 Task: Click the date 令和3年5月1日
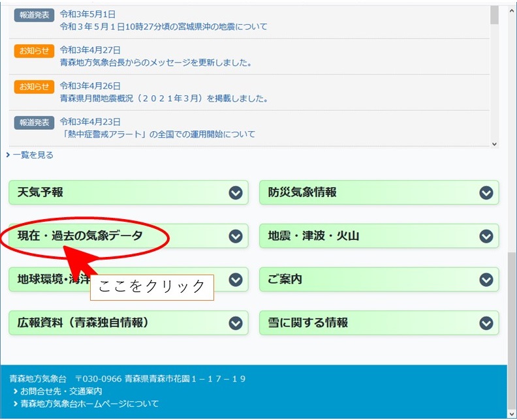[x=87, y=14]
